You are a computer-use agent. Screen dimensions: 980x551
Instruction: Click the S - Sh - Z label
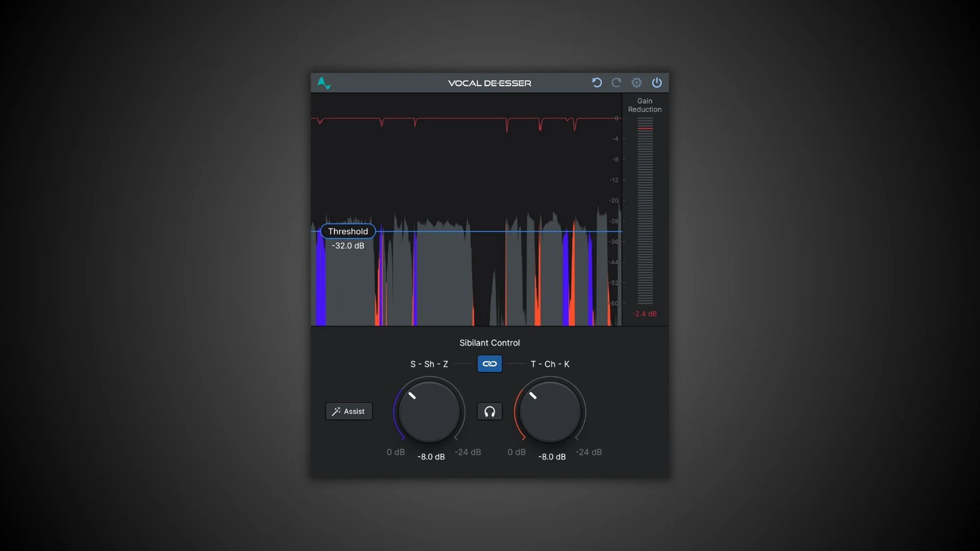[x=429, y=364]
